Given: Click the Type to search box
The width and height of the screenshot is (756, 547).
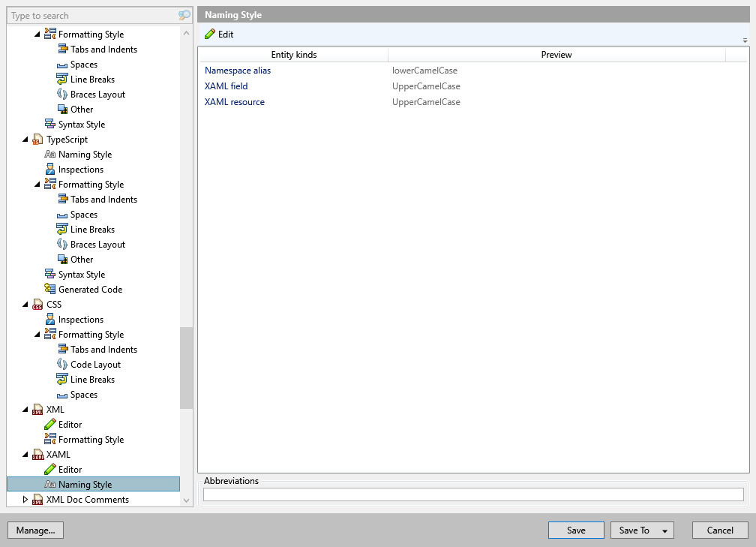Looking at the screenshot, I should (90, 15).
